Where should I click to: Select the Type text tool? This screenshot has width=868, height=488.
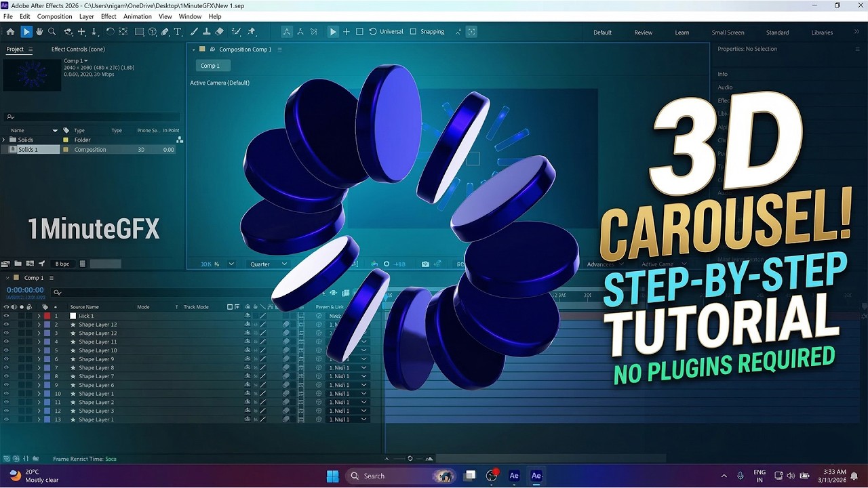pyautogui.click(x=178, y=32)
